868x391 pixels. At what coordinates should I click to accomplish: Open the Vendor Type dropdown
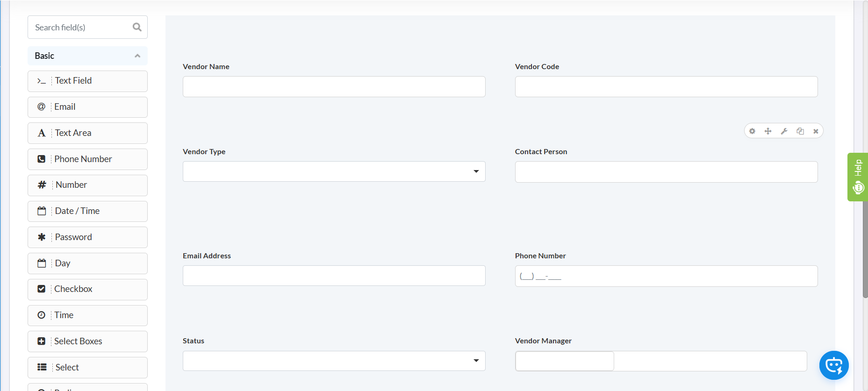pos(334,171)
